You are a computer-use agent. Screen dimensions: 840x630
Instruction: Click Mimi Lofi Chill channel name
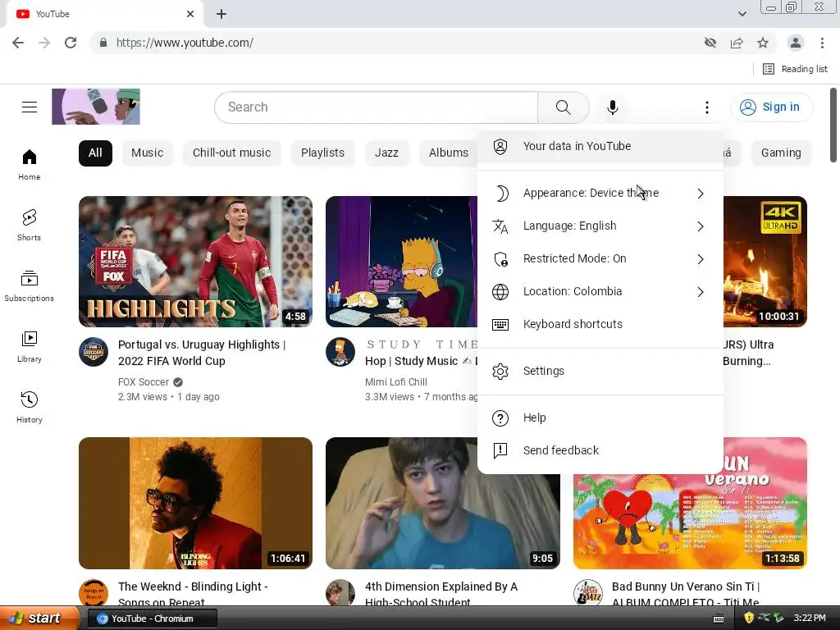(x=396, y=382)
